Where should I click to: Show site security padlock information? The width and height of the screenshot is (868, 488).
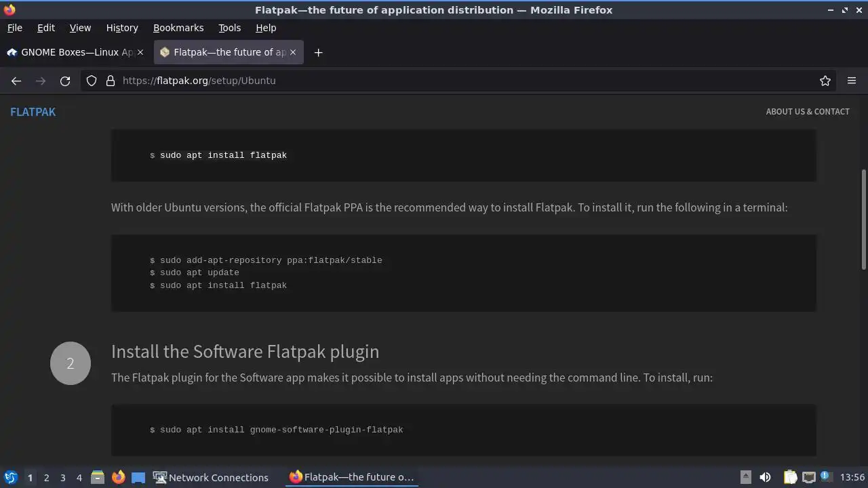(111, 81)
